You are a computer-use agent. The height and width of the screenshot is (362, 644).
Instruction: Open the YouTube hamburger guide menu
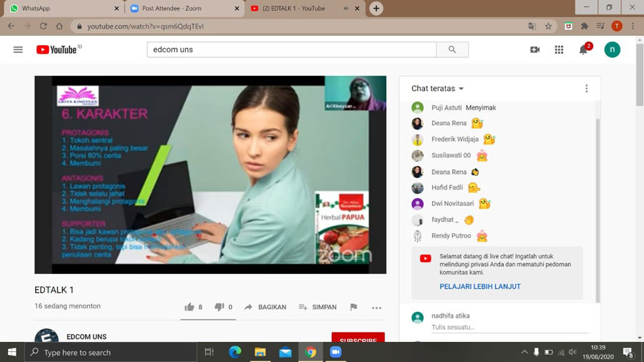click(x=18, y=49)
